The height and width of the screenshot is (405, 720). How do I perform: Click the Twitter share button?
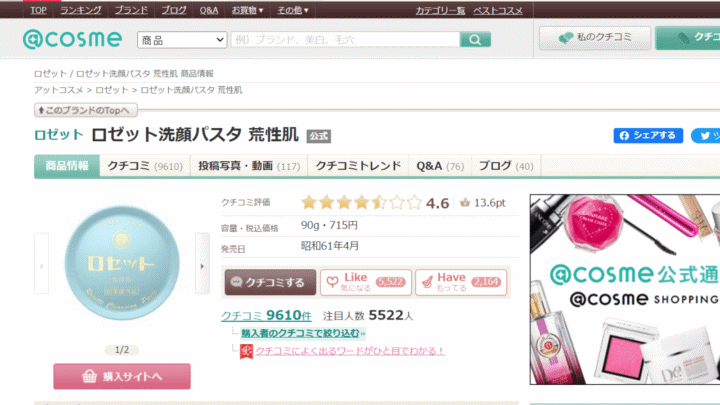[x=706, y=135]
